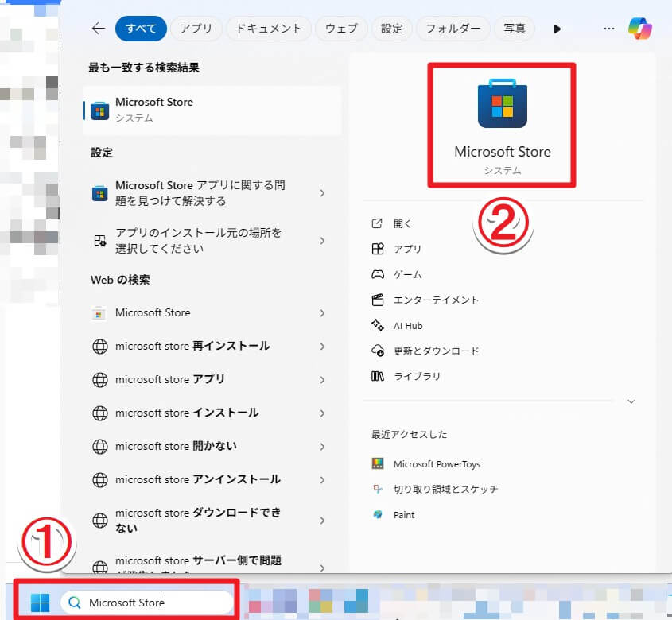The height and width of the screenshot is (620, 672).
Task: Click the magnifier icon in taskbar search
Action: (75, 603)
